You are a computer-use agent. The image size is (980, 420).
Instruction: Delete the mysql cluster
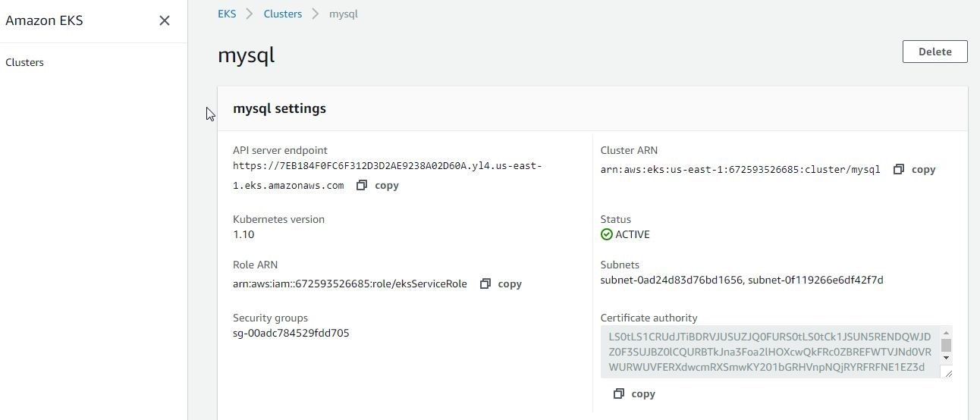[935, 52]
